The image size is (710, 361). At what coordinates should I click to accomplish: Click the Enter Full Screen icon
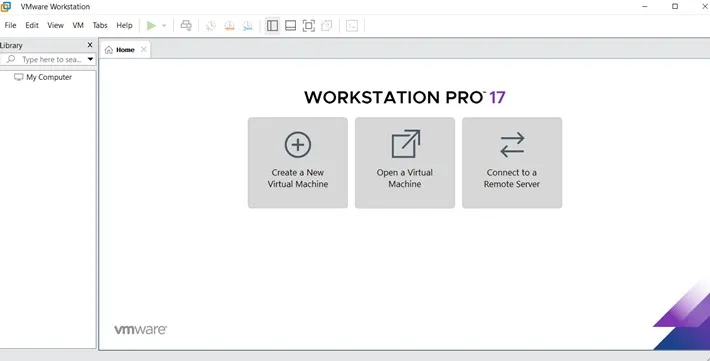tap(309, 26)
